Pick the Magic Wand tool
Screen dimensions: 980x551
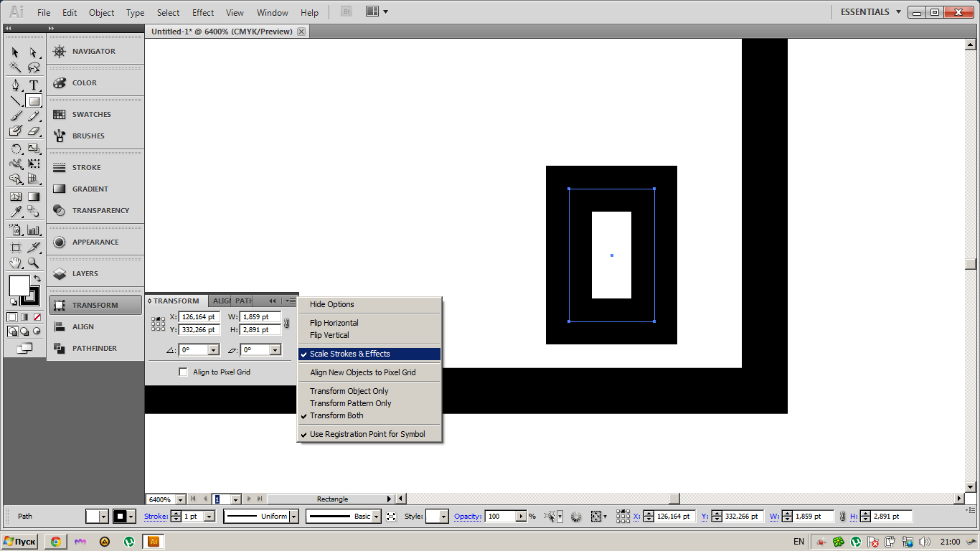tap(15, 68)
